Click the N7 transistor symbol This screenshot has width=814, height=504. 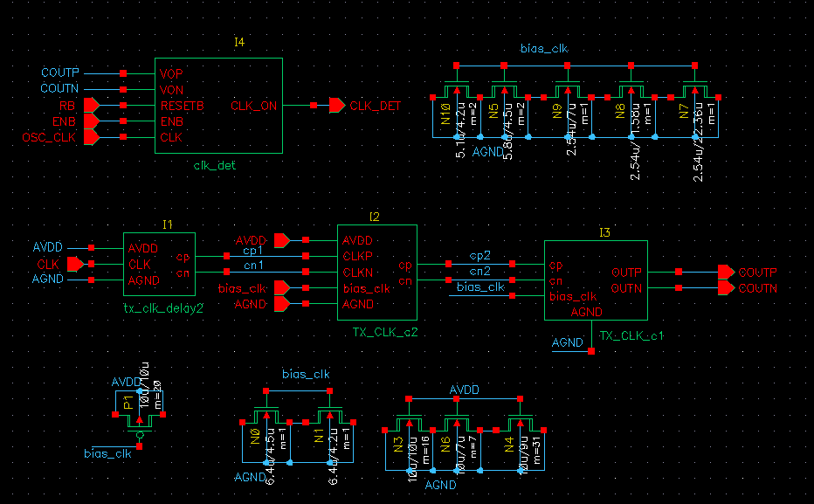pos(695,100)
